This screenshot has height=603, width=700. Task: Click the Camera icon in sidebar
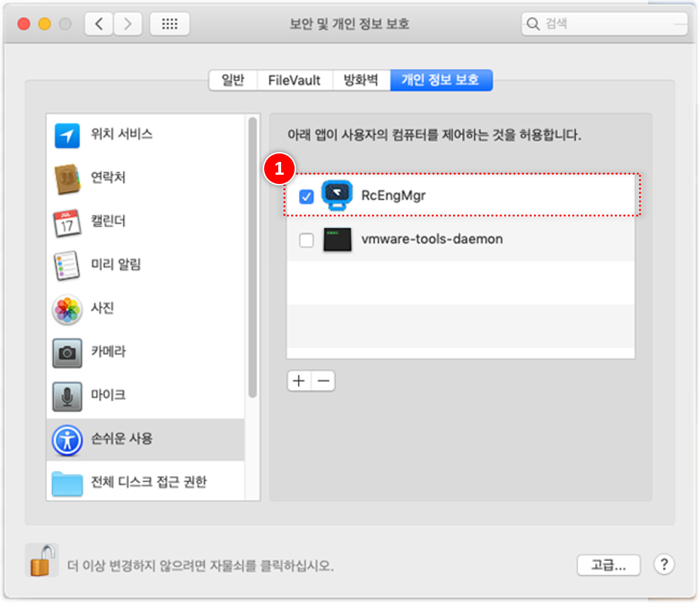(67, 352)
